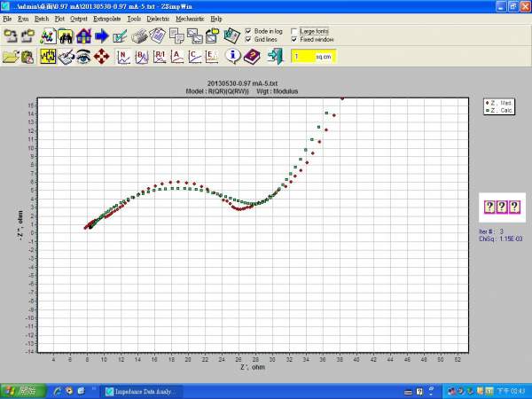Viewport: 532px width, 399px height.
Task: Toggle the Grid lines checkbox
Action: coord(247,40)
